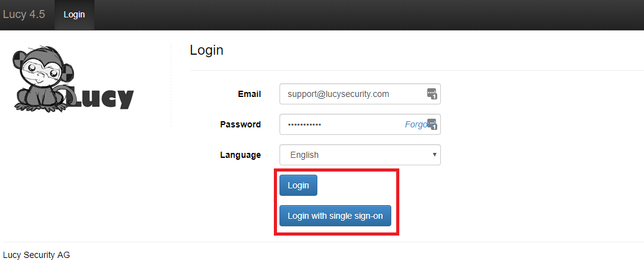Click the password manager icon in Password field
The width and height of the screenshot is (644, 271).
tap(432, 124)
